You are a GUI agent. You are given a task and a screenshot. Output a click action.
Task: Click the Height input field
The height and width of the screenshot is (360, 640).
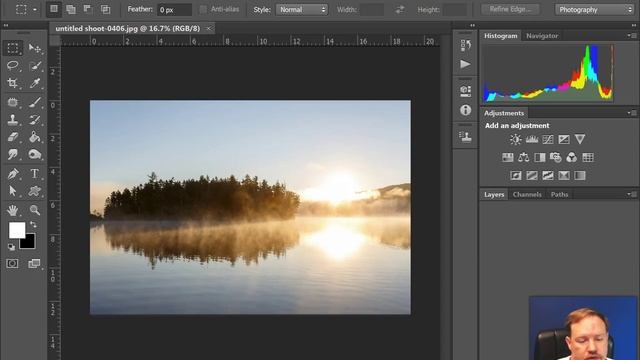454,9
